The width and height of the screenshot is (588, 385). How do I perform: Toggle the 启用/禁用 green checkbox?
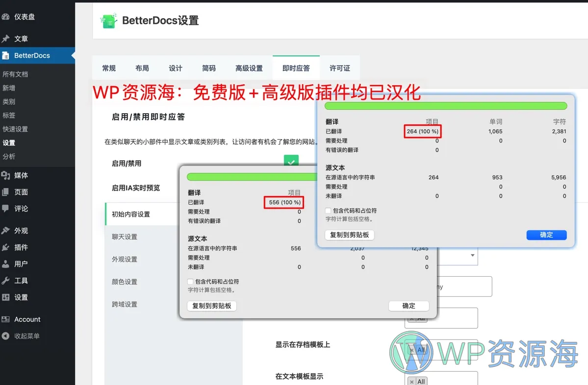click(291, 161)
